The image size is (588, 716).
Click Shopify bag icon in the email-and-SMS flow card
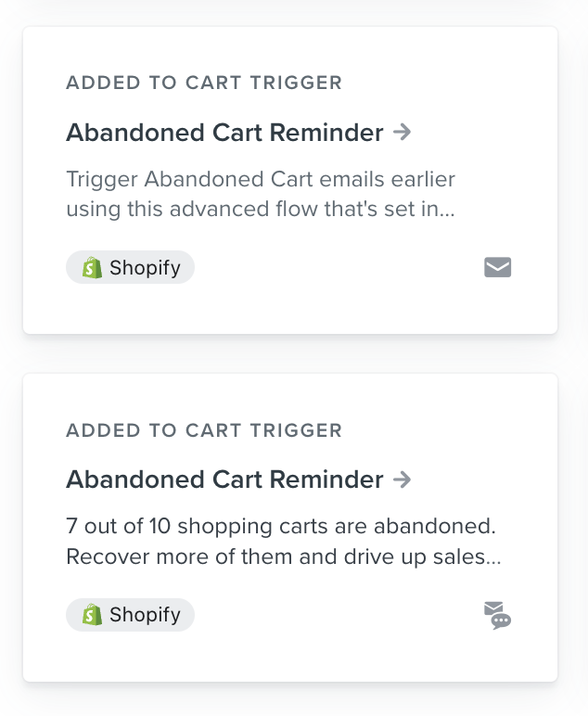(92, 615)
